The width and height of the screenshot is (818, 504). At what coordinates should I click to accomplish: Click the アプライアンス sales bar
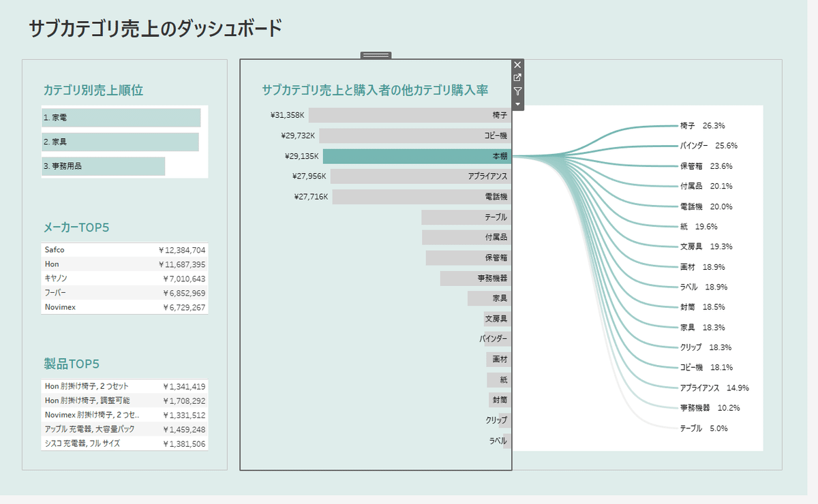(x=420, y=176)
